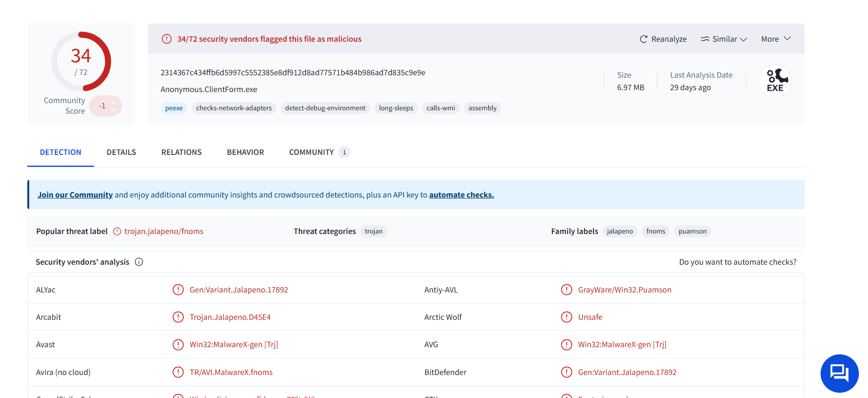Viewport: 868px width, 398px height.
Task: Select the detect-debug-environment tag
Action: click(x=325, y=108)
